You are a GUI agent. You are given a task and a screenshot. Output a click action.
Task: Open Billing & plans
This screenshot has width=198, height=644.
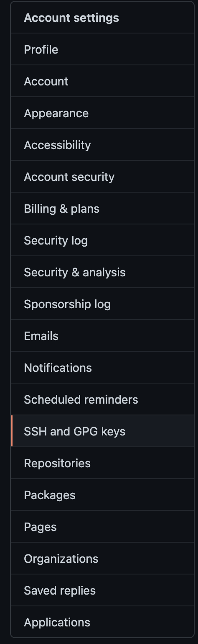click(102, 209)
